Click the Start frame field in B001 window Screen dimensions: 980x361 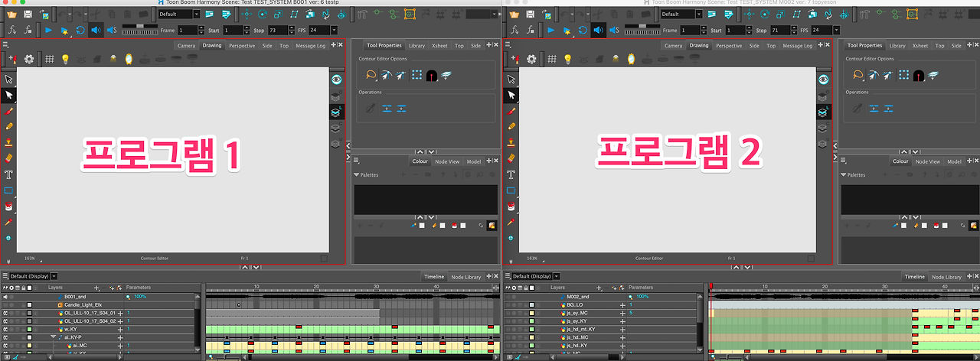(x=234, y=30)
